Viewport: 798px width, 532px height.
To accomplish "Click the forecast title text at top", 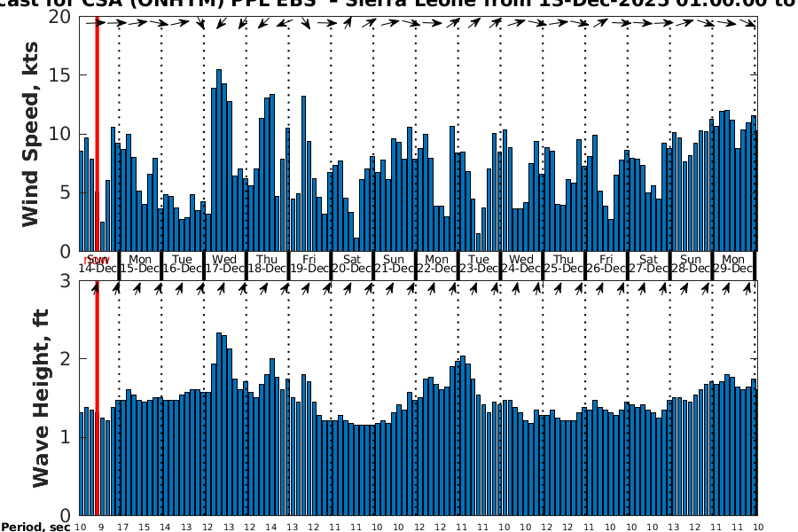I will point(399,4).
